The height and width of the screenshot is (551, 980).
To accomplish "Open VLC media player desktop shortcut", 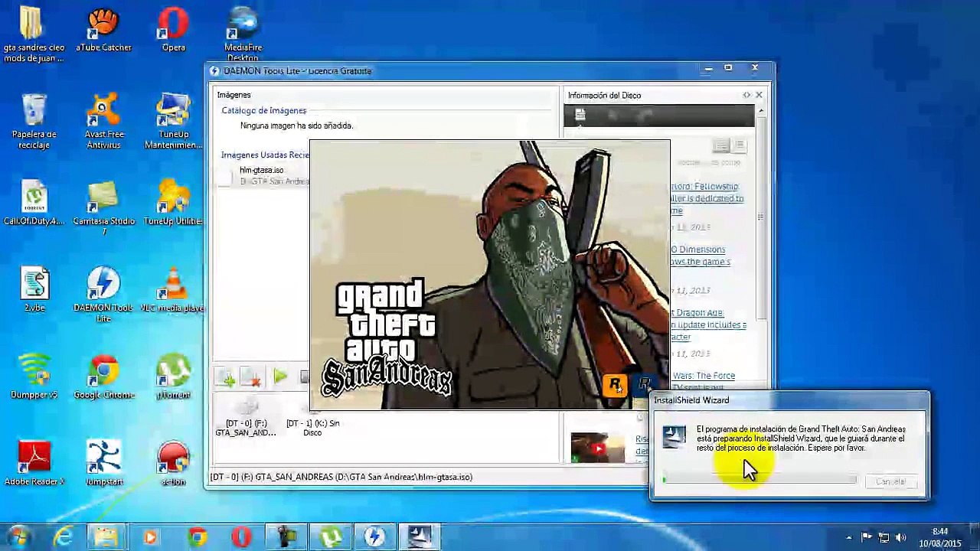I will pyautogui.click(x=173, y=289).
